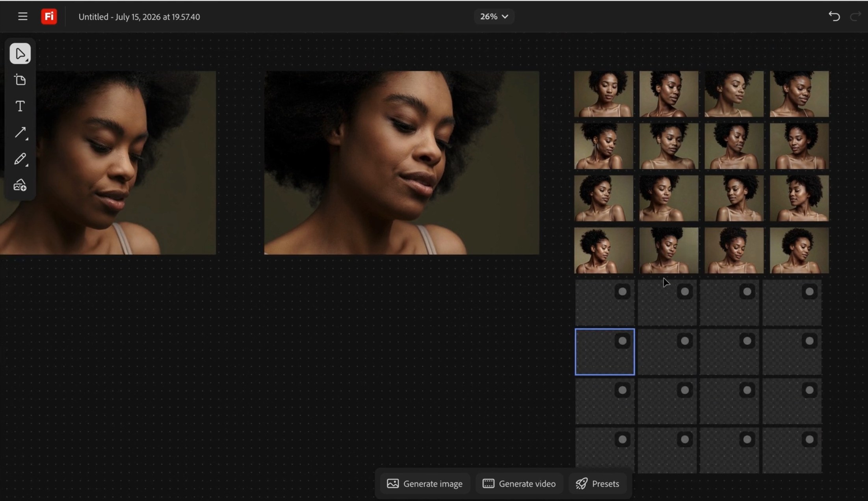The image size is (868, 501).
Task: Undo the last action
Action: pos(834,17)
